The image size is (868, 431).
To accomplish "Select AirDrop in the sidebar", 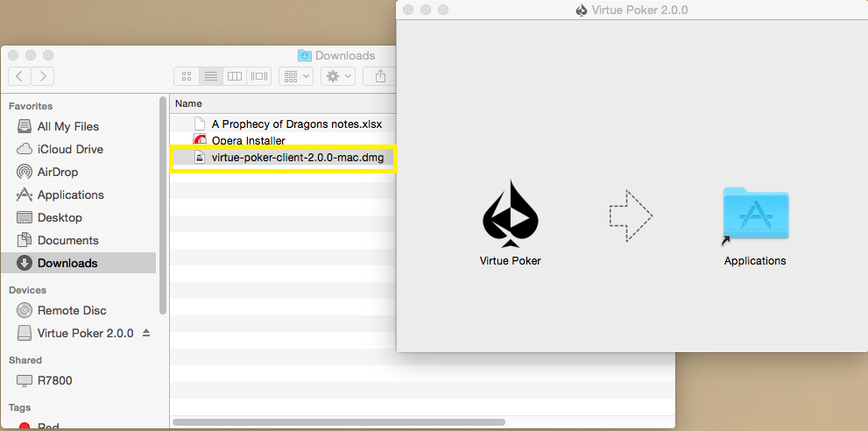I will pos(58,173).
